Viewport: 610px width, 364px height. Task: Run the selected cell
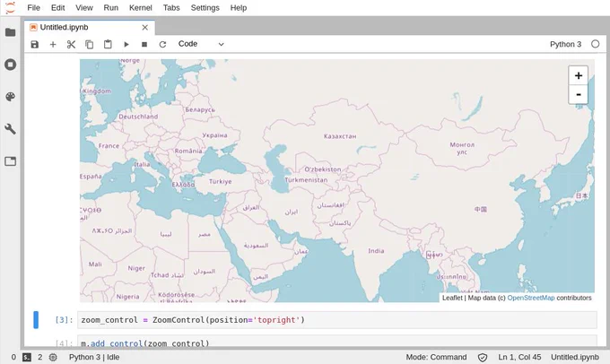[x=126, y=44]
